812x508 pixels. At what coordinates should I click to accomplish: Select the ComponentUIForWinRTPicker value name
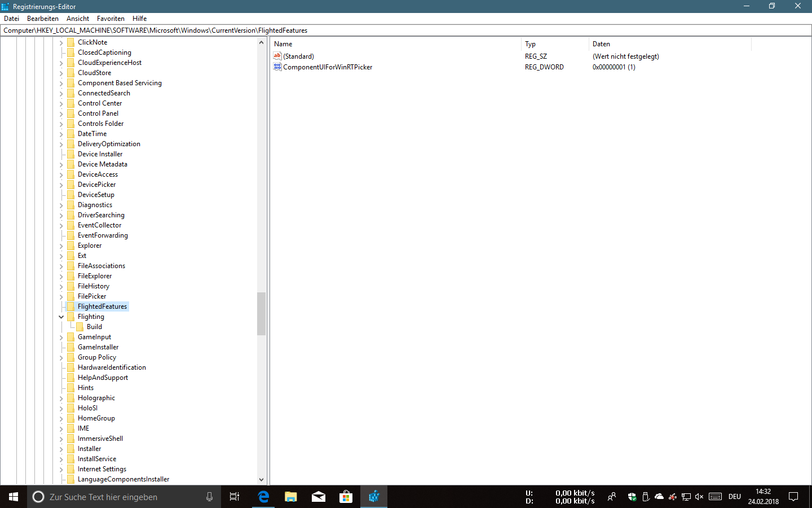point(328,67)
